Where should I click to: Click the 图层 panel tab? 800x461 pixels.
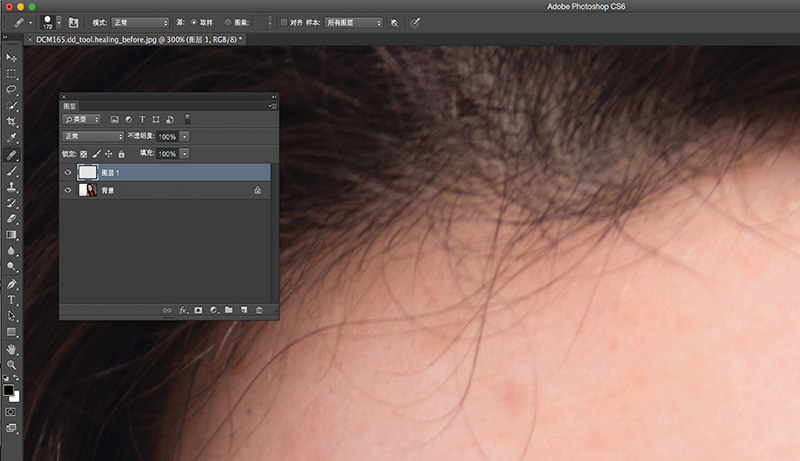(70, 104)
